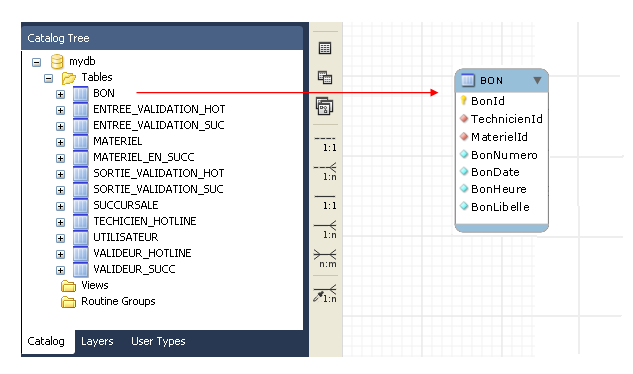
Task: Select the Routine Groups folder label
Action: tap(118, 301)
